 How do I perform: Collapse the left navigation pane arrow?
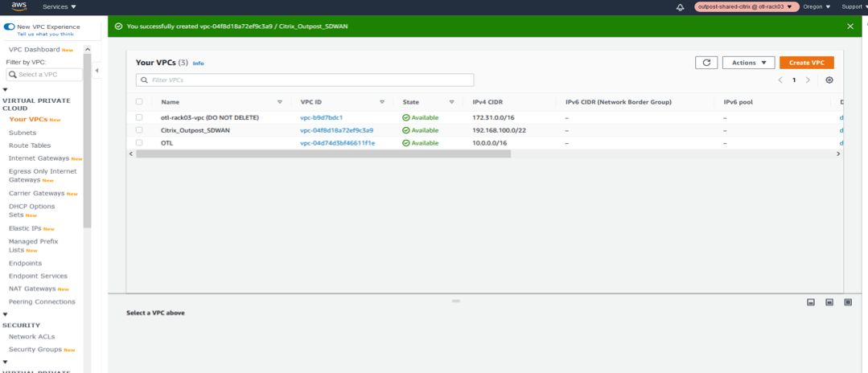97,70
